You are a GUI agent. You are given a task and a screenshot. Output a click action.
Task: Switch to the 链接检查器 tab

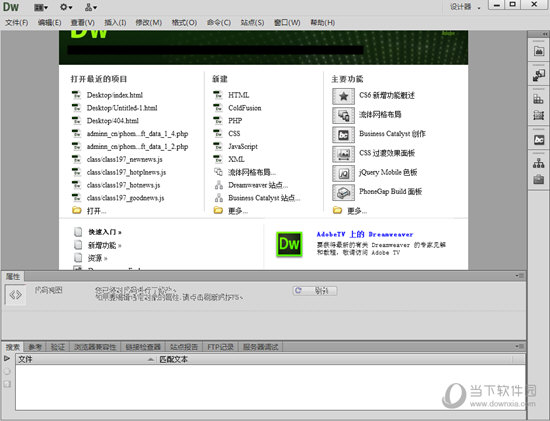coord(143,347)
